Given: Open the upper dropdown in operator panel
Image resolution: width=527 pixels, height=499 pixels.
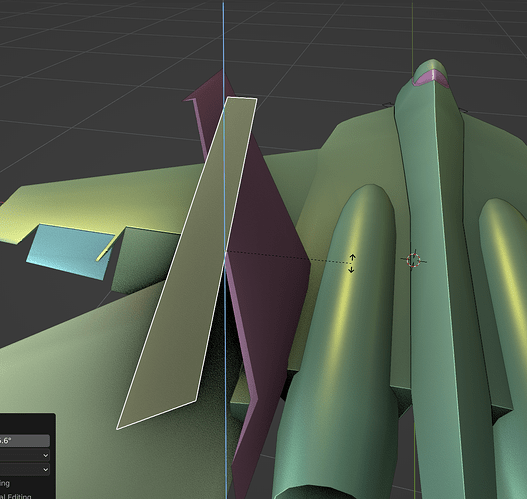Looking at the screenshot, I should pyautogui.click(x=24, y=455).
